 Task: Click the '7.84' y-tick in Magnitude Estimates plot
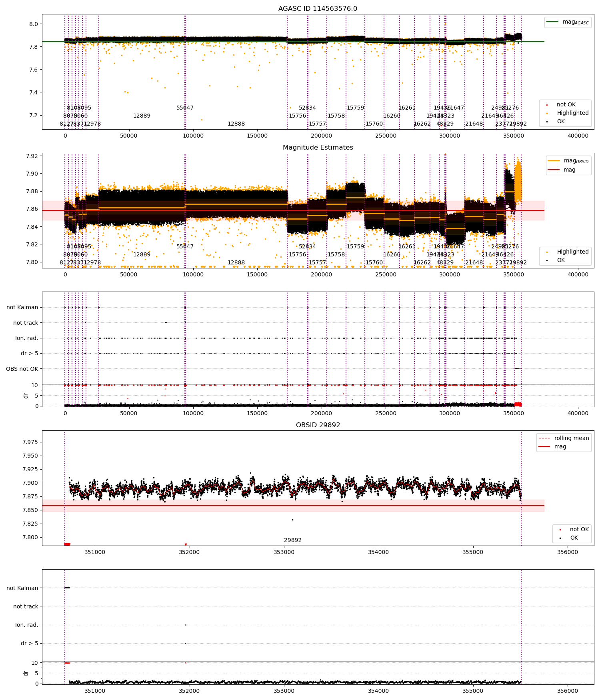[32, 227]
